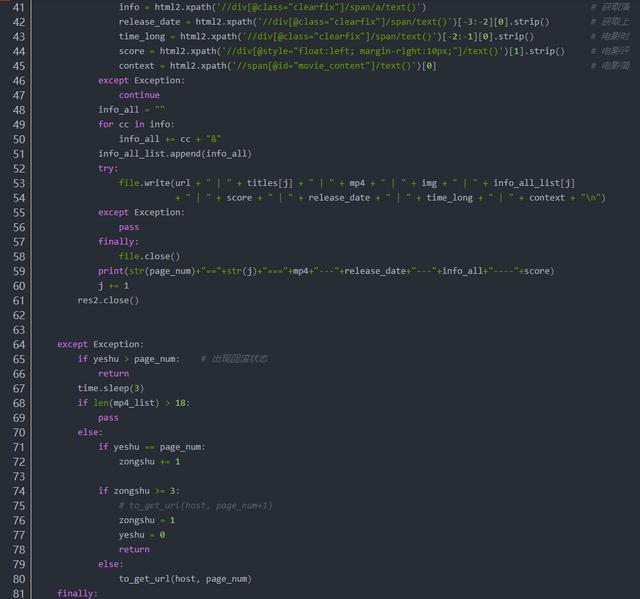Click 'print(str(page_num)' on line 59
The image size is (640, 599).
coord(147,271)
